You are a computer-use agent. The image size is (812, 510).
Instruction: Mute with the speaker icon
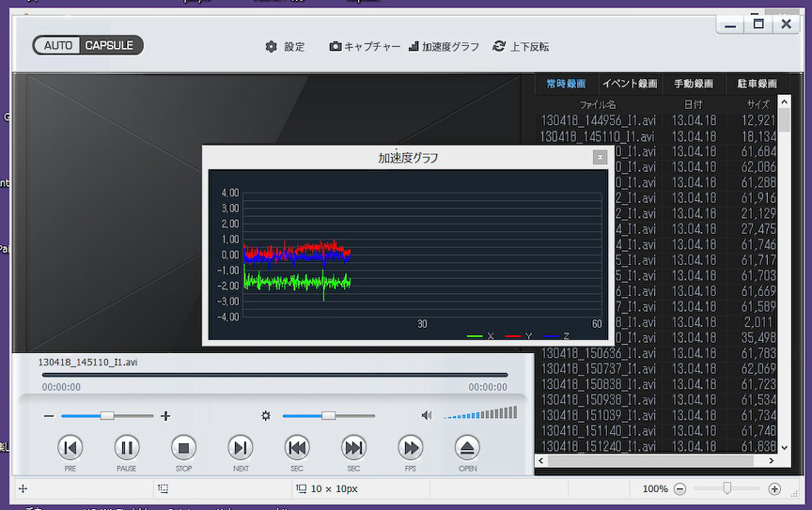tap(427, 415)
